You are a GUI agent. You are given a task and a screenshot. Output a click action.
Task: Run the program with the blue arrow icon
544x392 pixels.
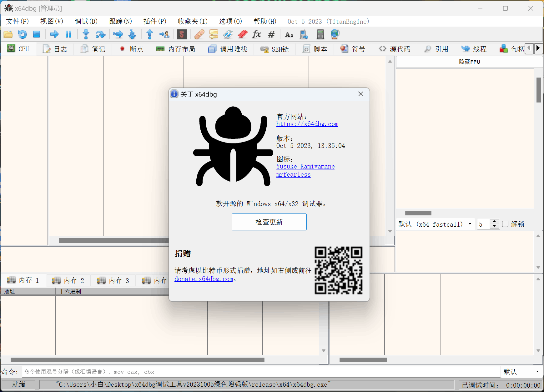[x=54, y=34]
